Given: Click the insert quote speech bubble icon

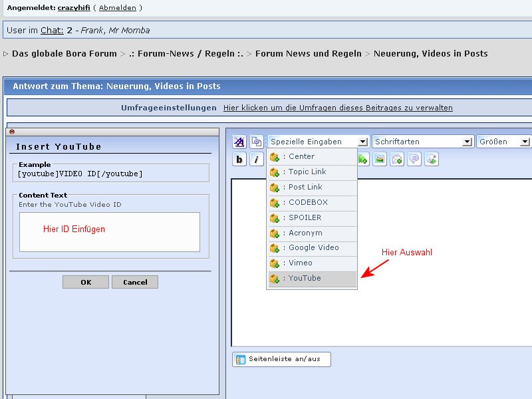Looking at the screenshot, I should pos(414,159).
